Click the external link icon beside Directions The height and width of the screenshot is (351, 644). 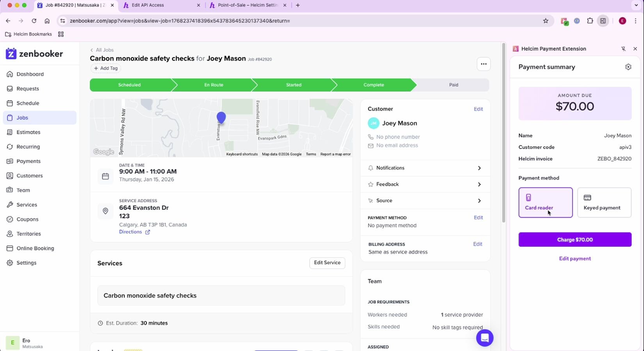click(148, 232)
